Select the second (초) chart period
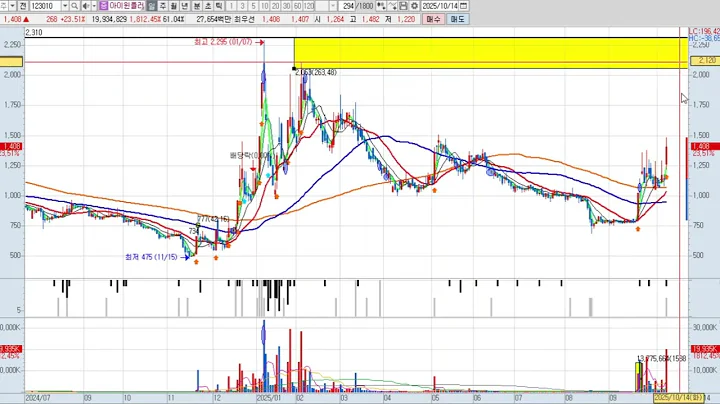 tap(208, 6)
